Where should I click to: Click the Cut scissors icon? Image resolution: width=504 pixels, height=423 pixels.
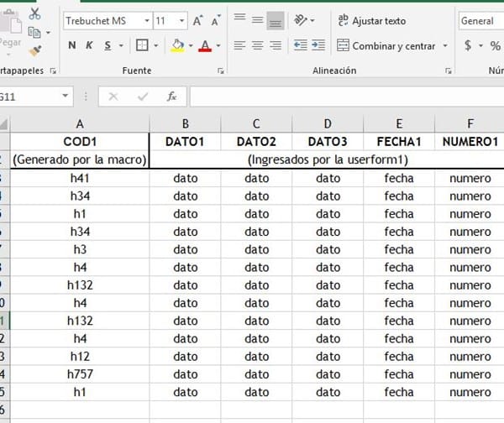coord(34,13)
